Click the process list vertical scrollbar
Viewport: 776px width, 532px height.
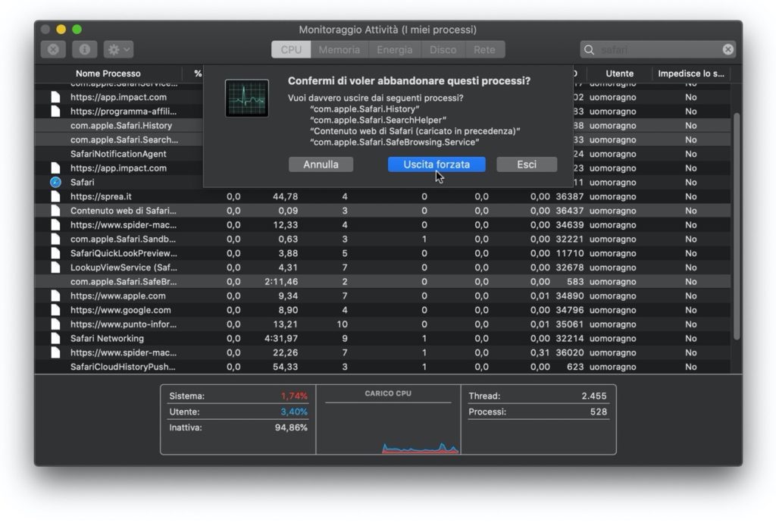(737, 226)
